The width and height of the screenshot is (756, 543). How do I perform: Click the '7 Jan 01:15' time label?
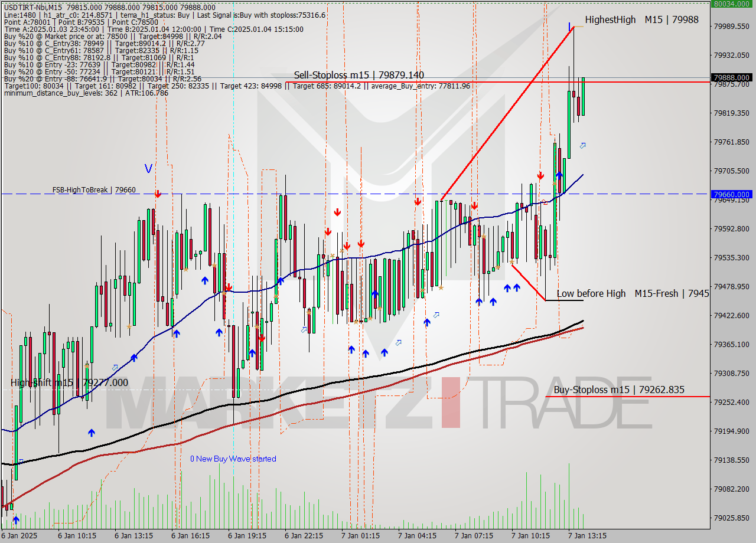coord(361,536)
